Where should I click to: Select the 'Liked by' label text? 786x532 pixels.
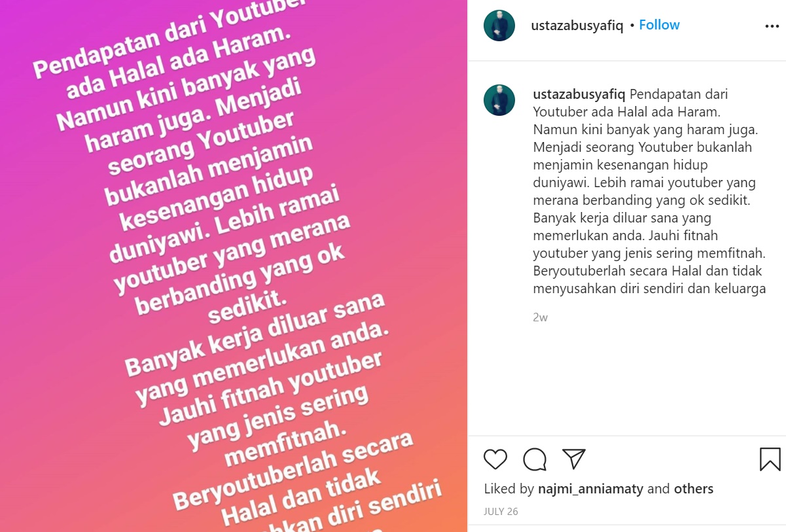(x=509, y=489)
